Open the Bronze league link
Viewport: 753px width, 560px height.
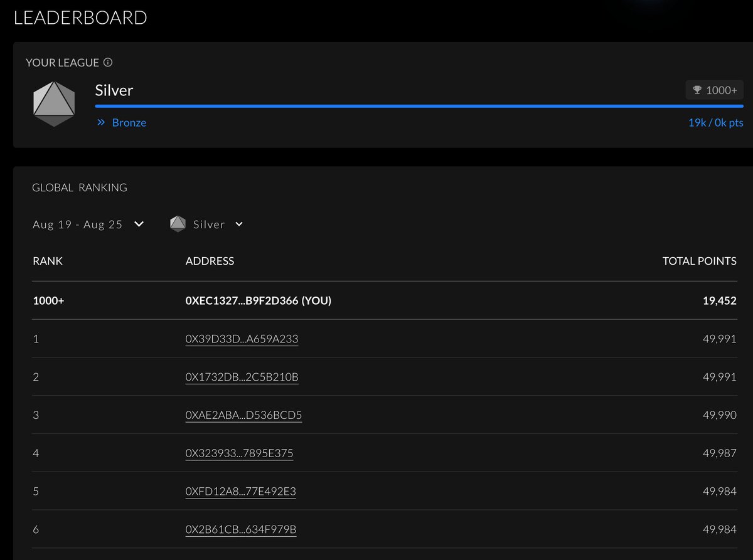click(x=129, y=123)
